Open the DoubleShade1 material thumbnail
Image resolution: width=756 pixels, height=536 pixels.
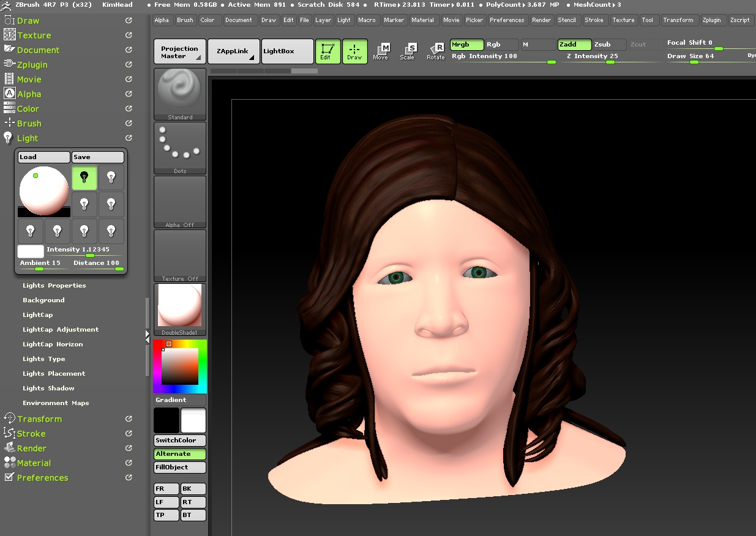click(180, 310)
